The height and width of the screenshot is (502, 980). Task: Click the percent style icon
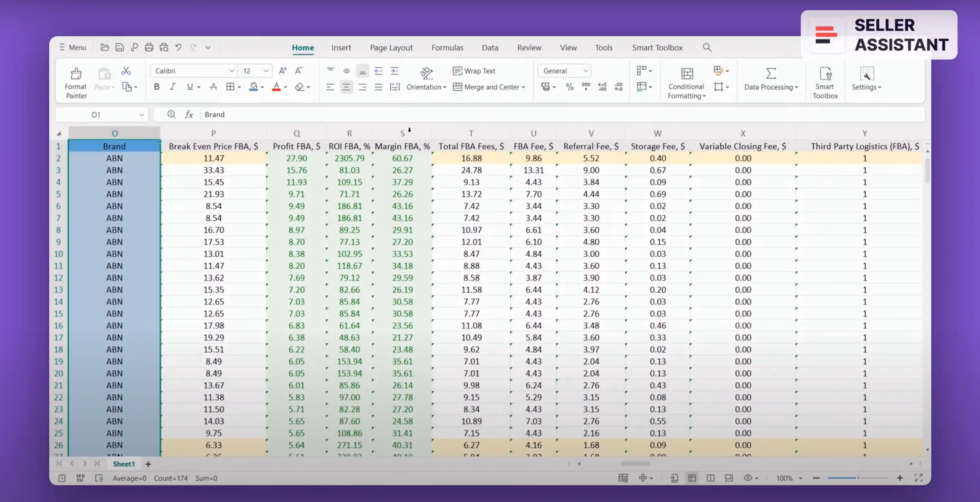(569, 87)
